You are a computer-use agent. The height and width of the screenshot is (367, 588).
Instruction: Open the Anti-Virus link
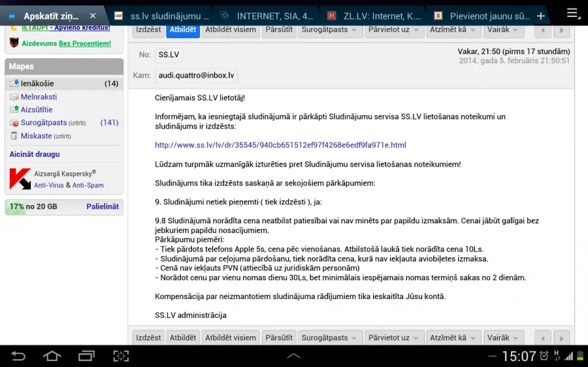coord(49,185)
